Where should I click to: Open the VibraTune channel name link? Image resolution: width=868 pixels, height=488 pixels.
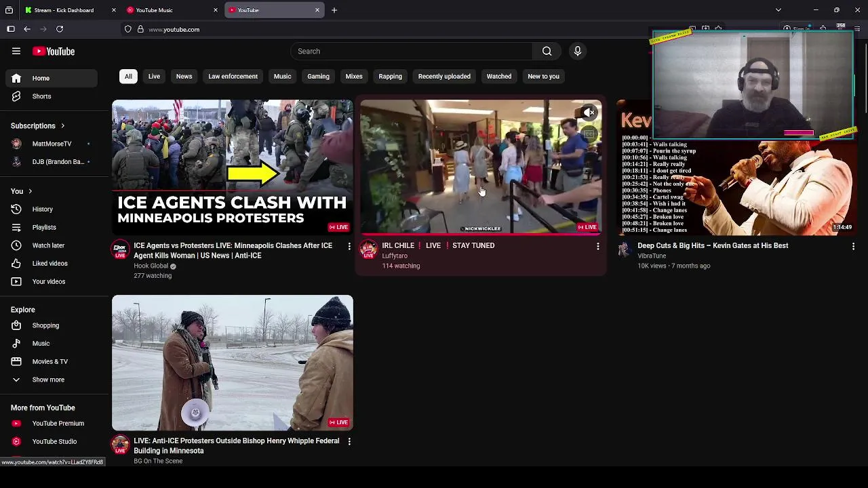[x=652, y=256]
